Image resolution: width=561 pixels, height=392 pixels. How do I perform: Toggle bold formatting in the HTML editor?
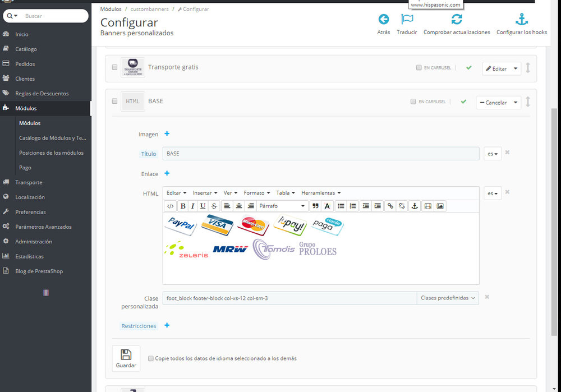click(183, 206)
